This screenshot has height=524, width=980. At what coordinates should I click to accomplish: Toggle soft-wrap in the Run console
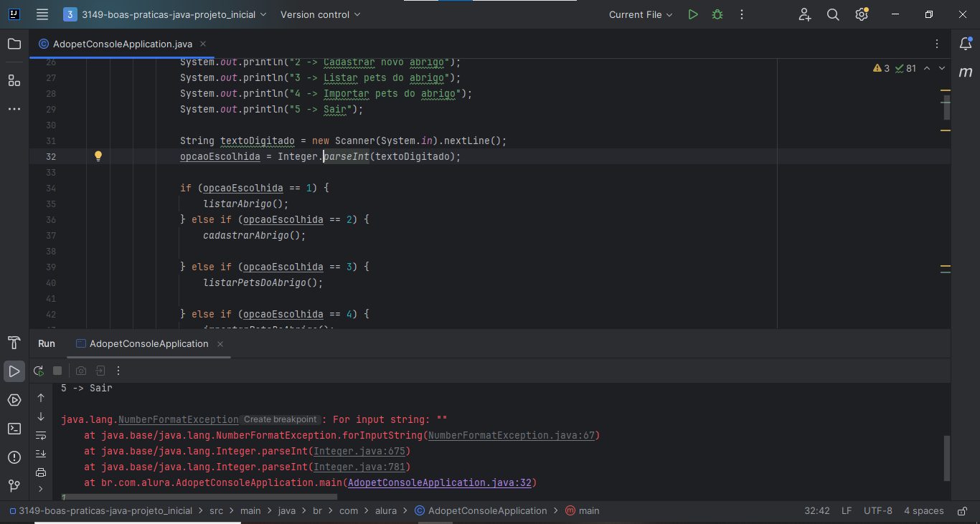click(x=41, y=435)
